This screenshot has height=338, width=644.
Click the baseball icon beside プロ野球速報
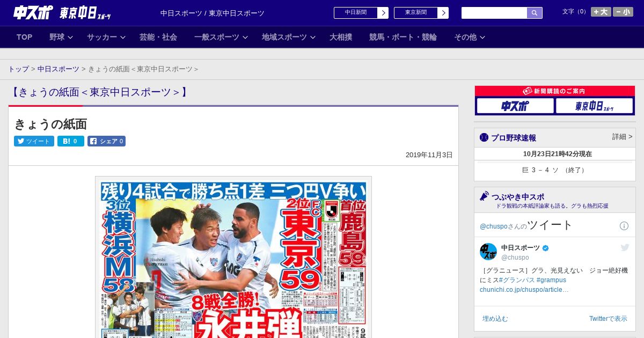coord(484,137)
